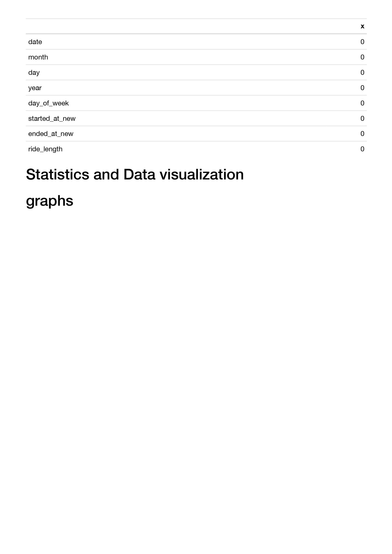Click the 0 value in day row
Viewport: 392px width, 554px height.
[x=362, y=72]
